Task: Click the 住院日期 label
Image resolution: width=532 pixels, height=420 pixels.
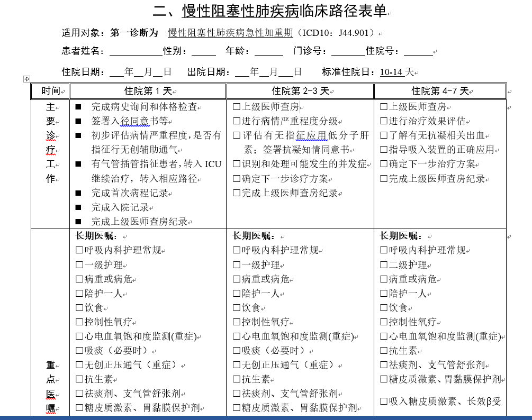Action: tap(83, 72)
